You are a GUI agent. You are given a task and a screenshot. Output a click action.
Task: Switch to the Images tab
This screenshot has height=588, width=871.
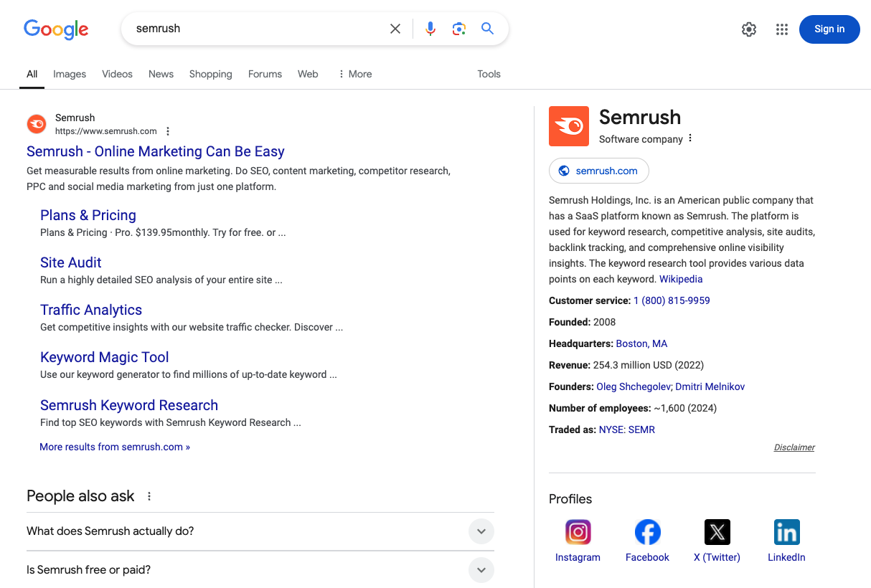[x=69, y=74]
